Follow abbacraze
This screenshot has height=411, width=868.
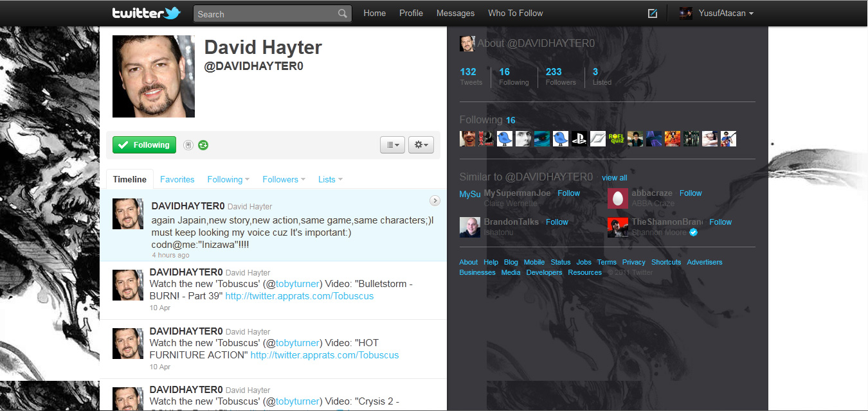(691, 193)
